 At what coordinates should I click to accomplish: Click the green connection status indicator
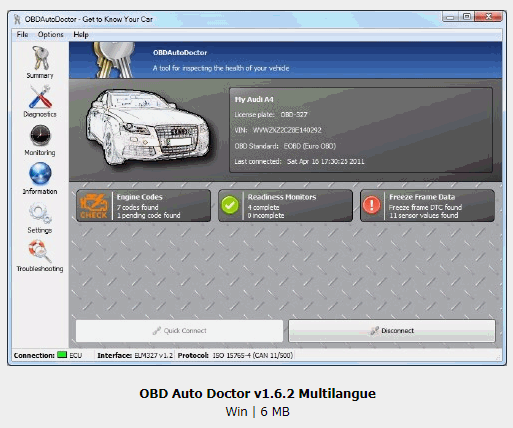tap(62, 355)
